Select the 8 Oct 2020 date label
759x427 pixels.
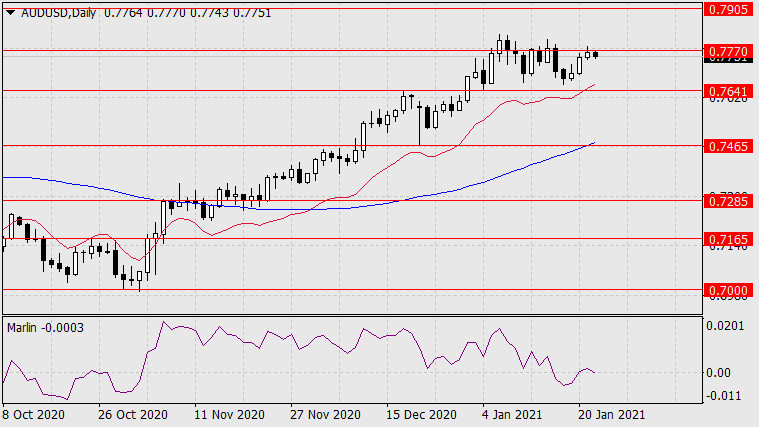(x=33, y=415)
